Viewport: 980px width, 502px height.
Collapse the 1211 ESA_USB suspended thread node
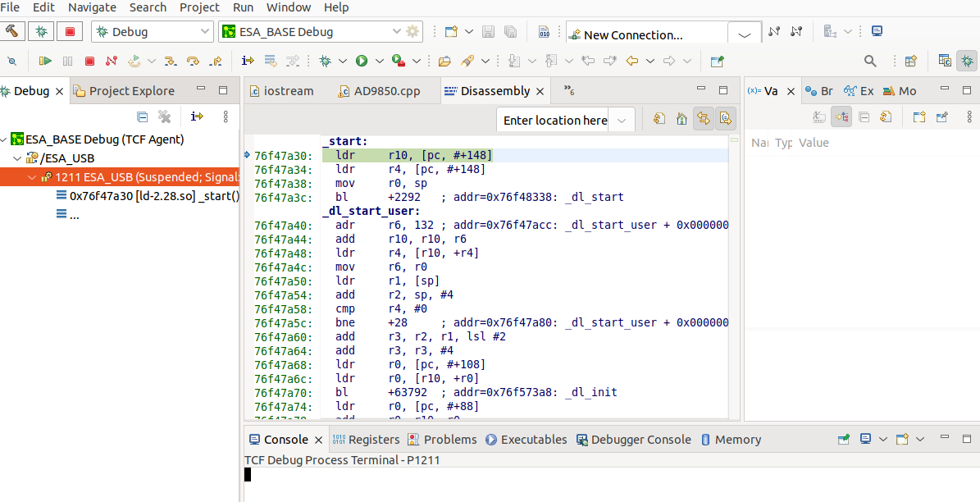(33, 177)
